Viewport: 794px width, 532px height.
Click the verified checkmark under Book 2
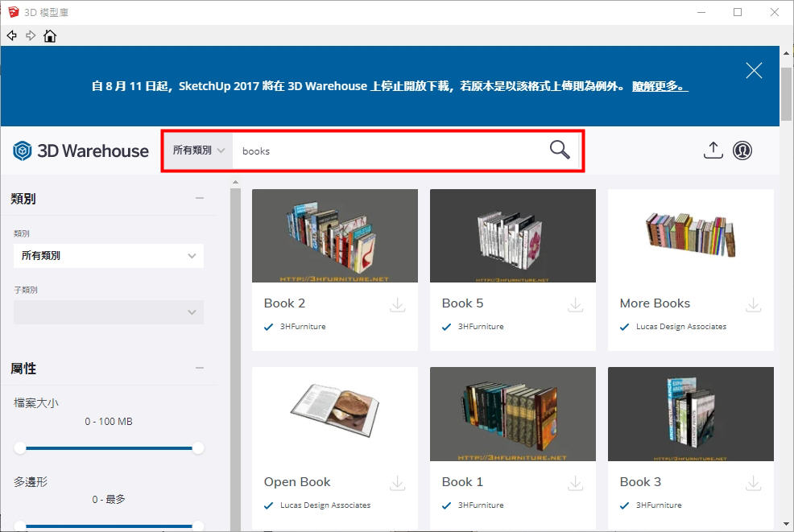click(x=268, y=327)
